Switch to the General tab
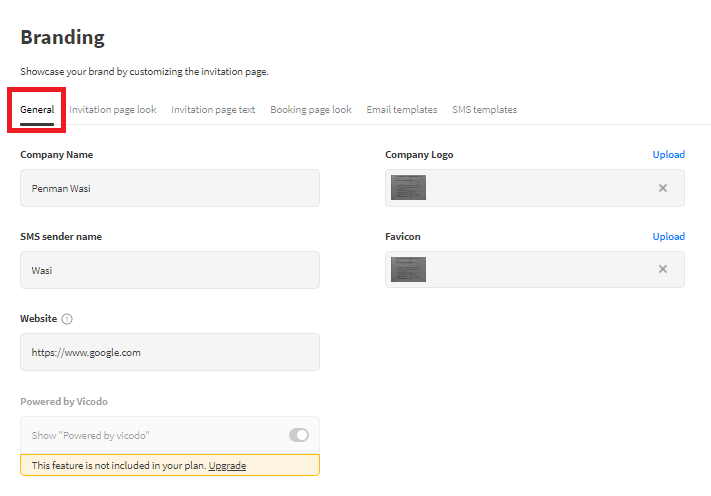711x496 pixels. [x=37, y=110]
